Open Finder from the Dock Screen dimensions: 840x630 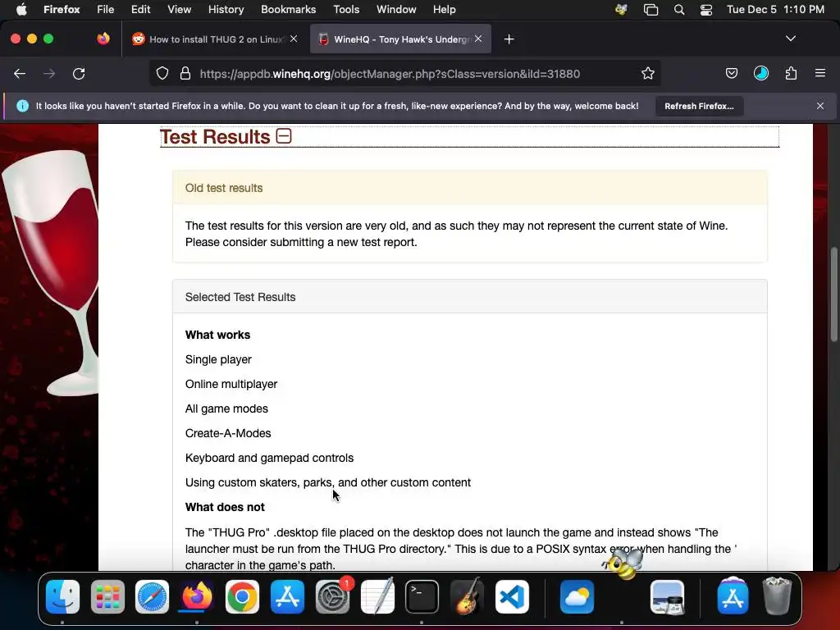click(62, 596)
